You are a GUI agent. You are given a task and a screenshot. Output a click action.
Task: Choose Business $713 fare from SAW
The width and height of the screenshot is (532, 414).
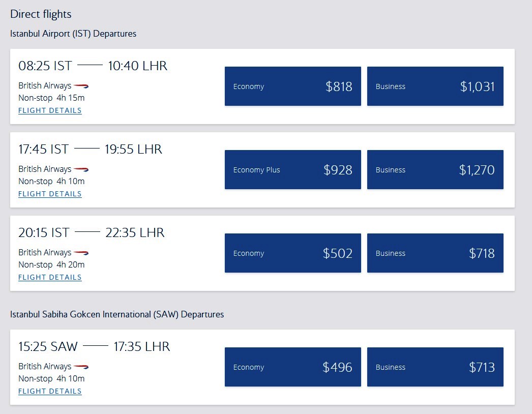coord(435,367)
